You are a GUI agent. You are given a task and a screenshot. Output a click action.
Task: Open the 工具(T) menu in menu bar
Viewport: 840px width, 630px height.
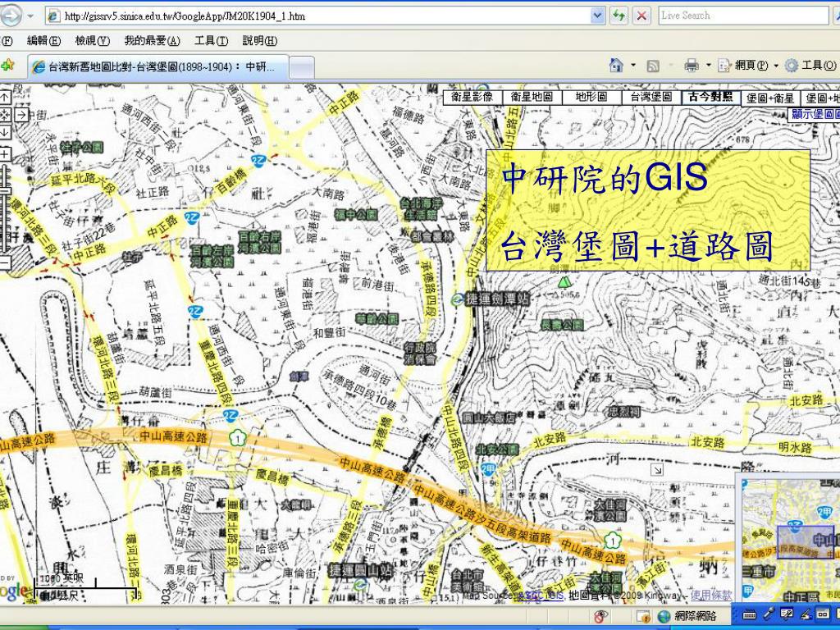(211, 41)
